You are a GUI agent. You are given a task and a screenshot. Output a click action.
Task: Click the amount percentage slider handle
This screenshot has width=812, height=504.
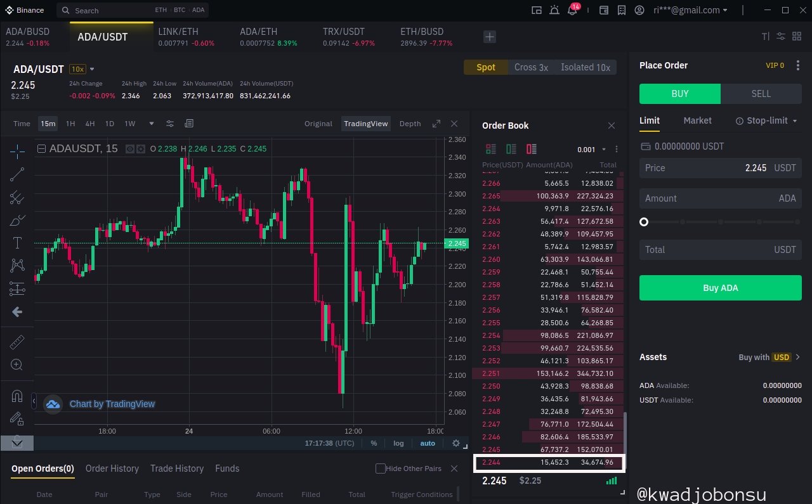644,222
